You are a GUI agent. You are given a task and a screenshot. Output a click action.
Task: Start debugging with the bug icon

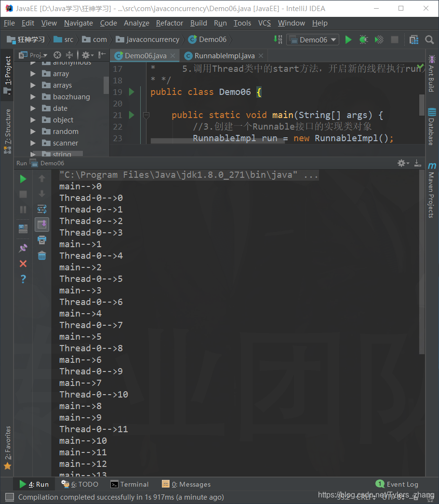coord(363,40)
